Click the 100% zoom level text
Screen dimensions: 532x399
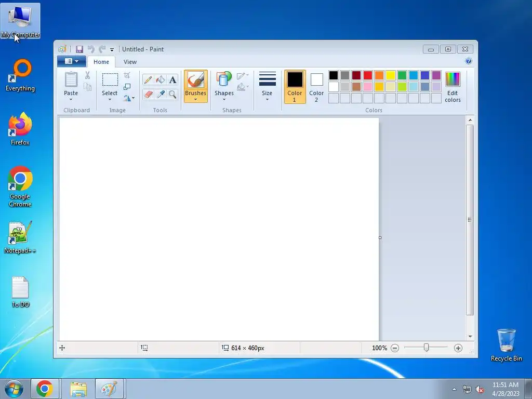379,348
